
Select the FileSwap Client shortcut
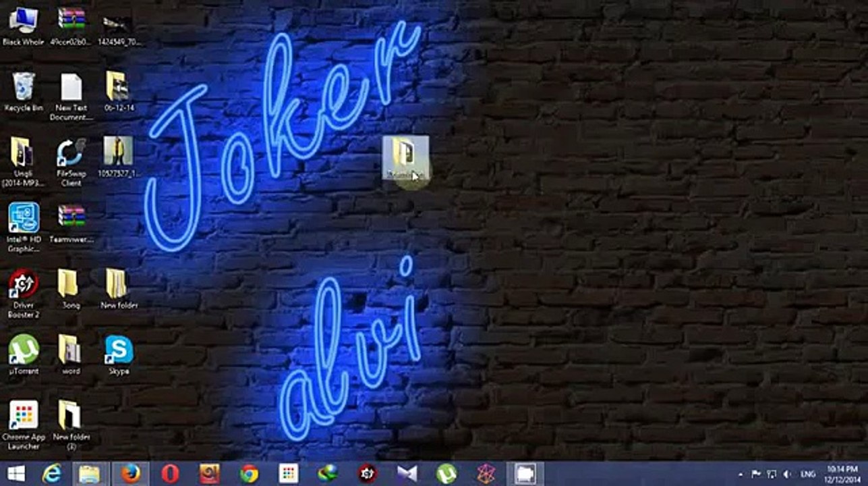pyautogui.click(x=71, y=162)
